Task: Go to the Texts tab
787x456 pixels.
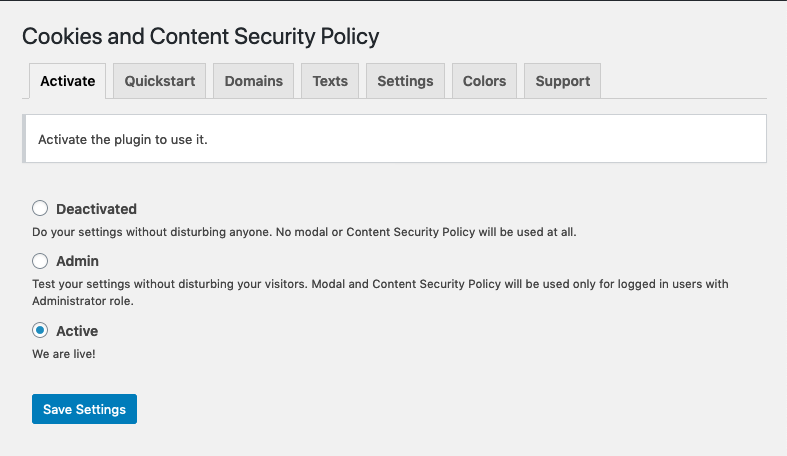Action: [330, 81]
